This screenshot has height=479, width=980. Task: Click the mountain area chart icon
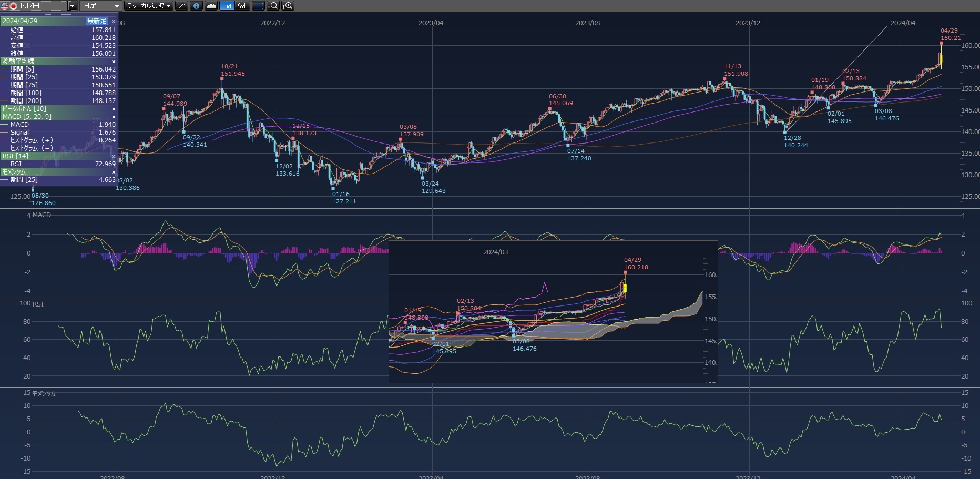211,6
